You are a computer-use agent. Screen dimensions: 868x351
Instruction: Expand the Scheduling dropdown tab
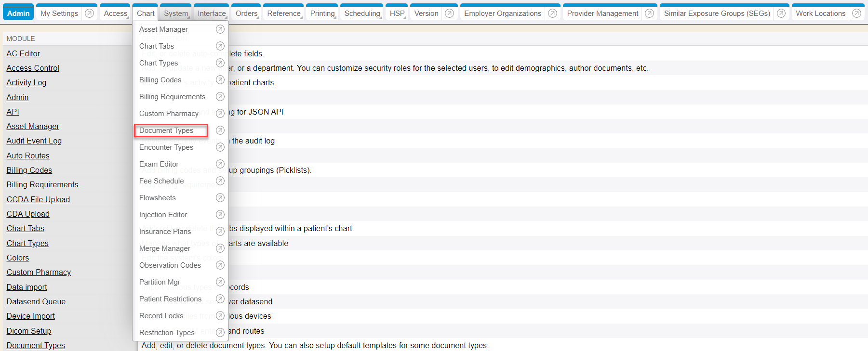tap(362, 13)
